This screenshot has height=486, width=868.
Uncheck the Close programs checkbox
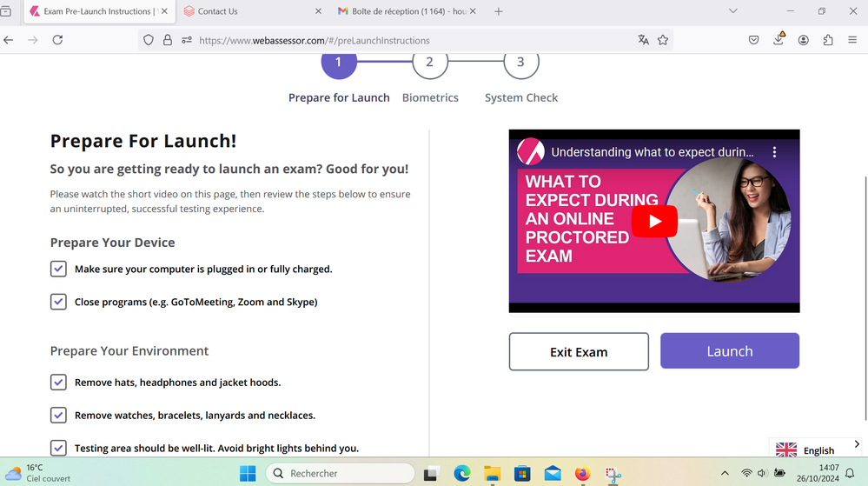(x=58, y=302)
